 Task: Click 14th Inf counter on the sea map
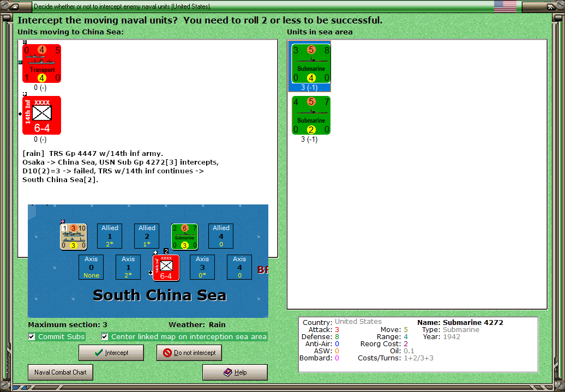(x=166, y=268)
